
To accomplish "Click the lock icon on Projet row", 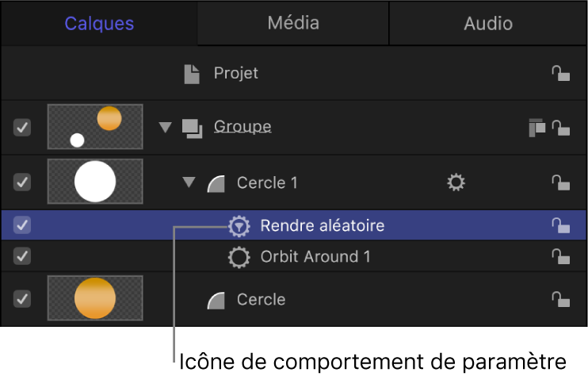I will pyautogui.click(x=561, y=74).
